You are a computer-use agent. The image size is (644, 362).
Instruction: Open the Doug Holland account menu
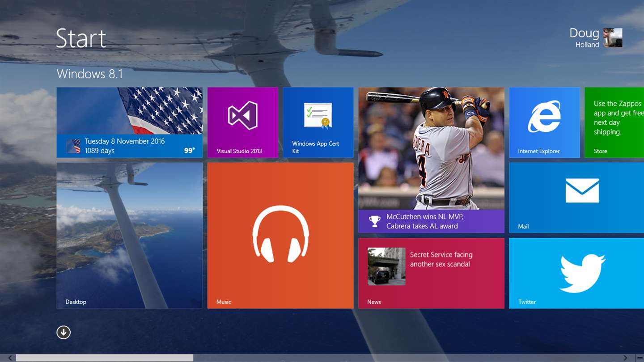click(x=596, y=38)
